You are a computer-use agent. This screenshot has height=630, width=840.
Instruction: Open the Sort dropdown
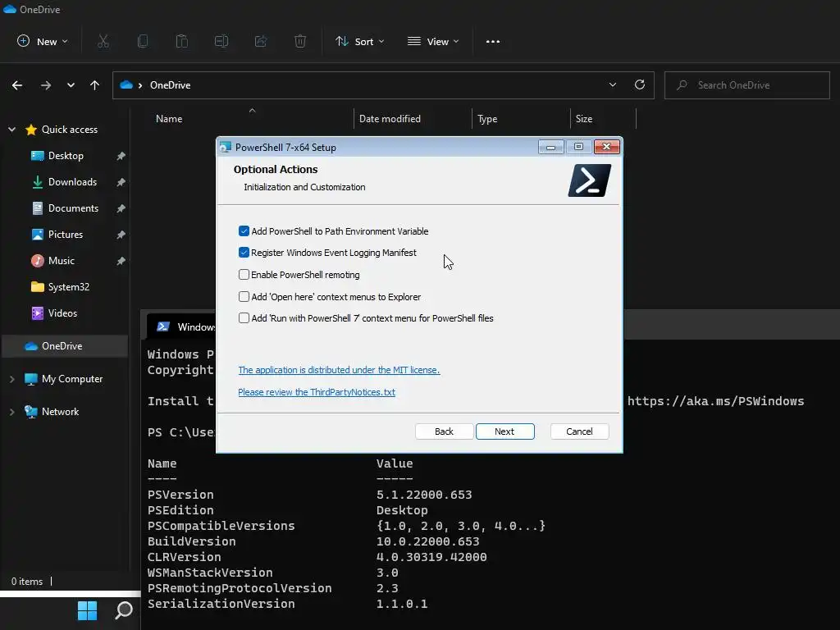tap(359, 41)
